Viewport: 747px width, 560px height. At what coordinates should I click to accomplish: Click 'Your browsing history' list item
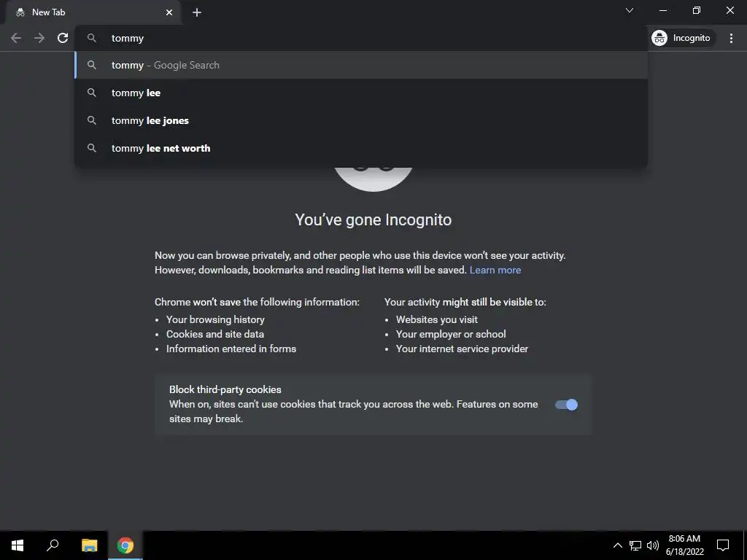tap(215, 319)
